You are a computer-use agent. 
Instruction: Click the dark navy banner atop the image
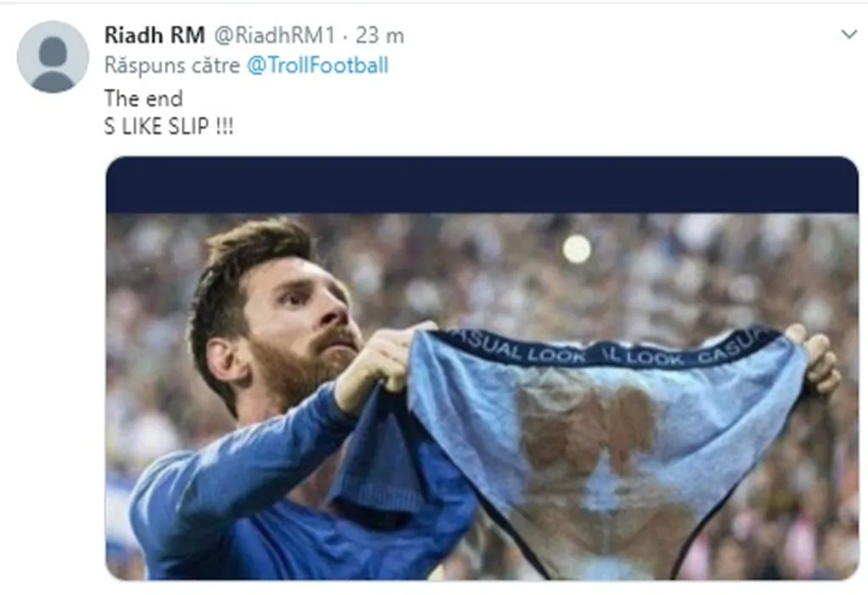tap(482, 184)
